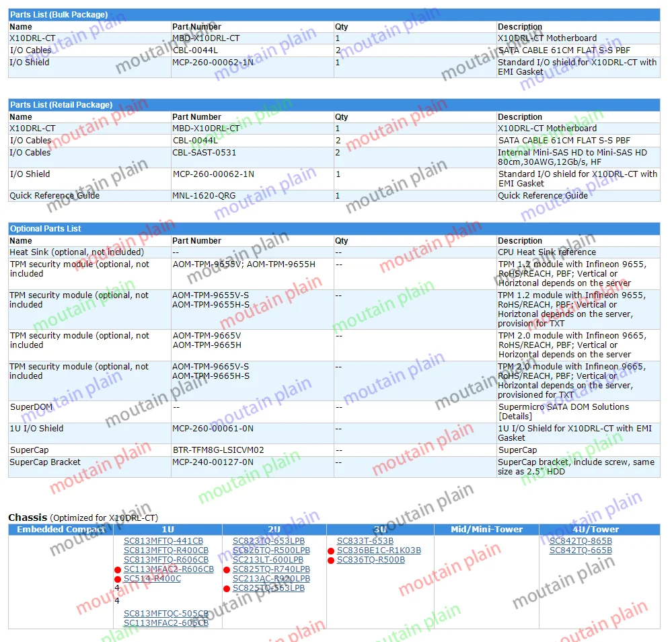Select part number 'BTR-TFM8G-LSICVM02'
Viewport: 672px width, 642px height.
point(218,450)
